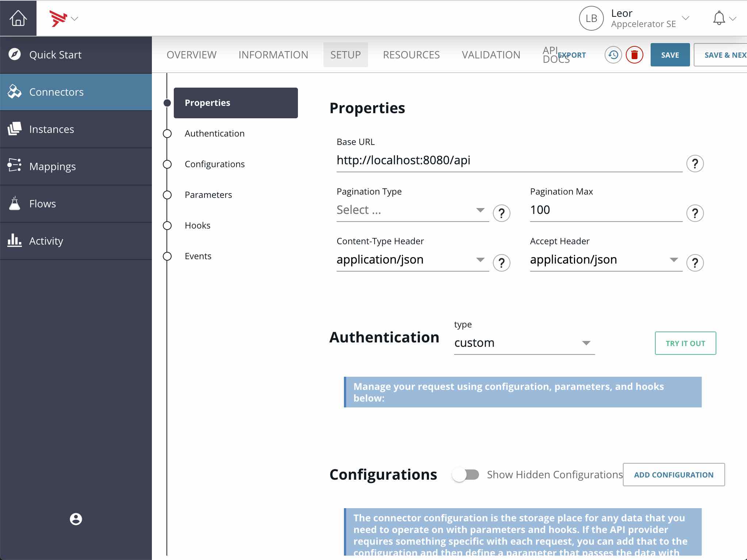Image resolution: width=747 pixels, height=560 pixels.
Task: Jump to the Events step
Action: tap(198, 256)
